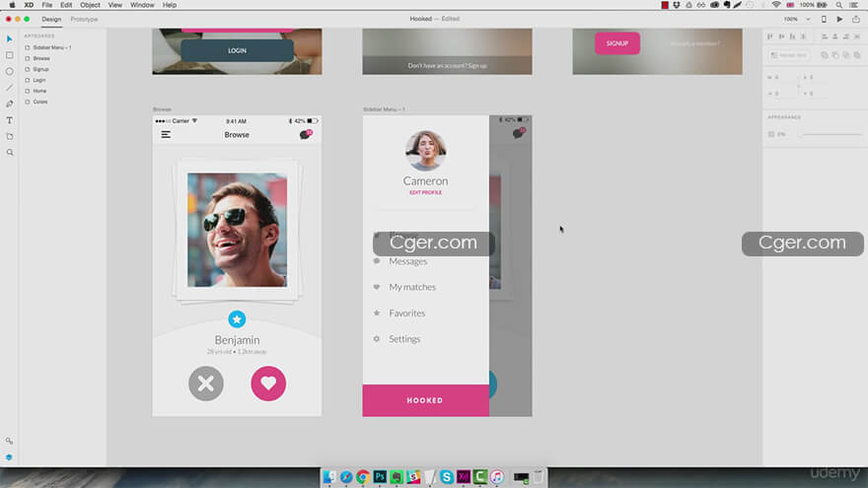This screenshot has height=488, width=868.
Task: Click the Spotlight search icon in menu bar
Action: (839, 5)
